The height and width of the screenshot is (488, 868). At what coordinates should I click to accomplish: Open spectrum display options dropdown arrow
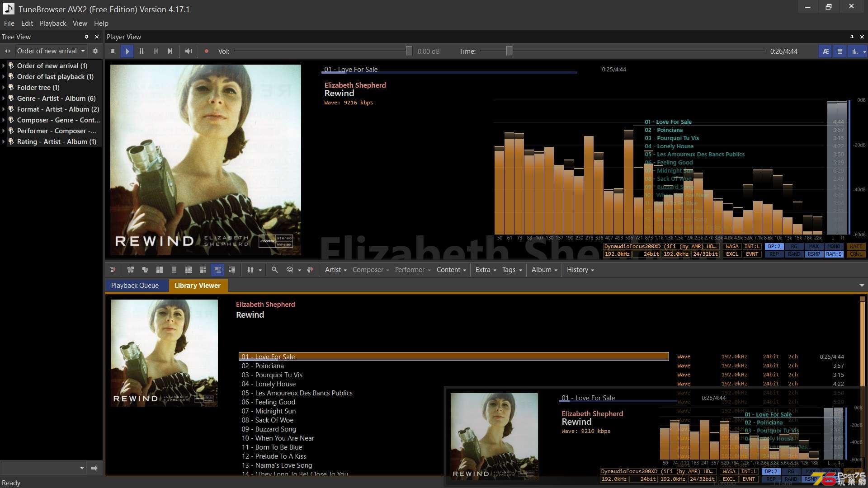pos(864,52)
